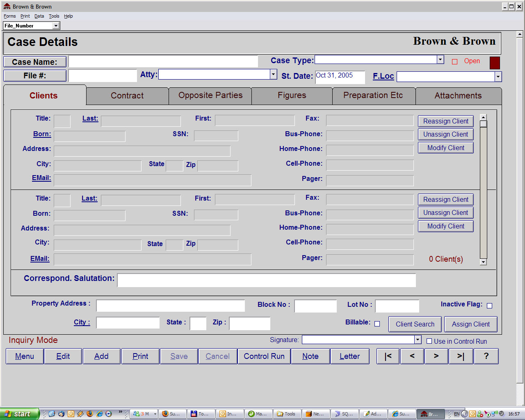Click the Block No input field
Image resolution: width=525 pixels, height=420 pixels.
tap(315, 306)
